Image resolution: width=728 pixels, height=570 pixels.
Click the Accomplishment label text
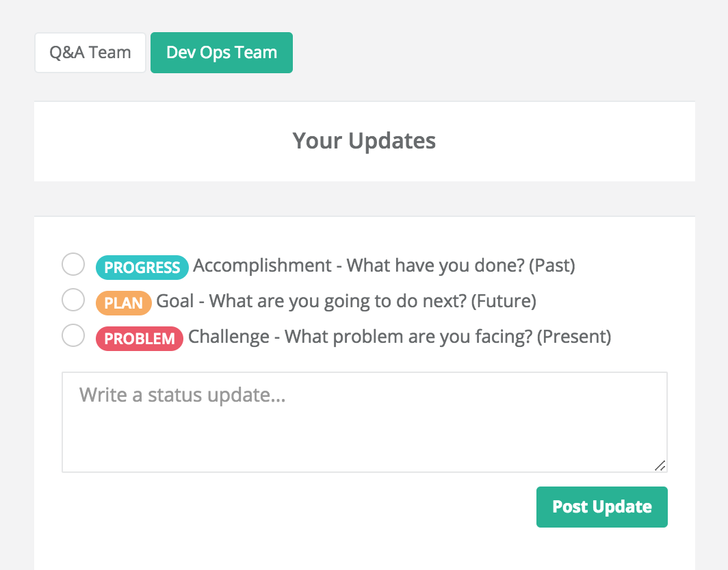262,266
